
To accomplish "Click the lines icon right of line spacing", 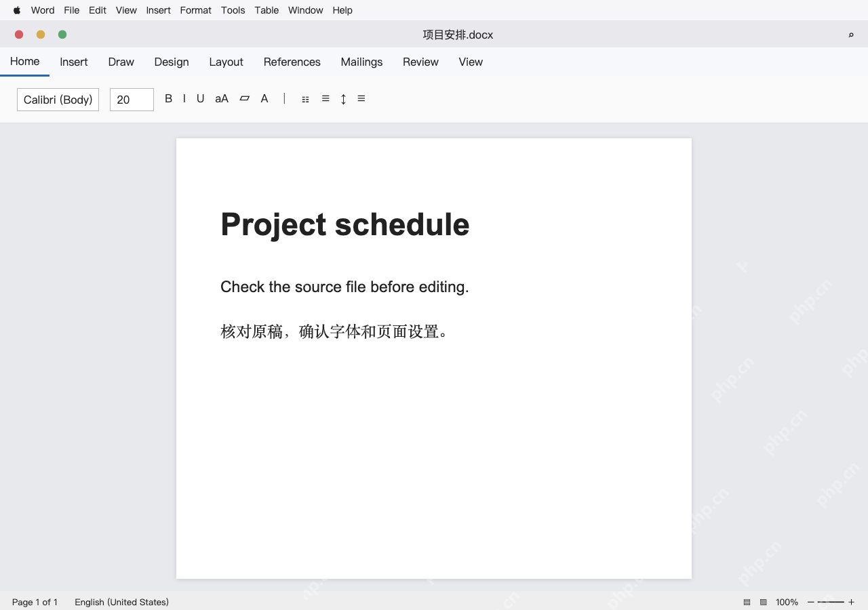I will [361, 99].
